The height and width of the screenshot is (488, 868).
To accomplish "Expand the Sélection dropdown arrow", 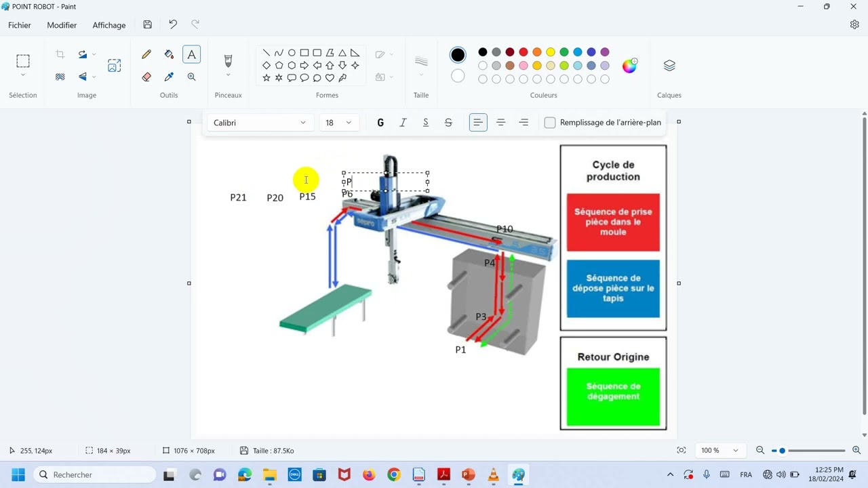I will pyautogui.click(x=23, y=75).
